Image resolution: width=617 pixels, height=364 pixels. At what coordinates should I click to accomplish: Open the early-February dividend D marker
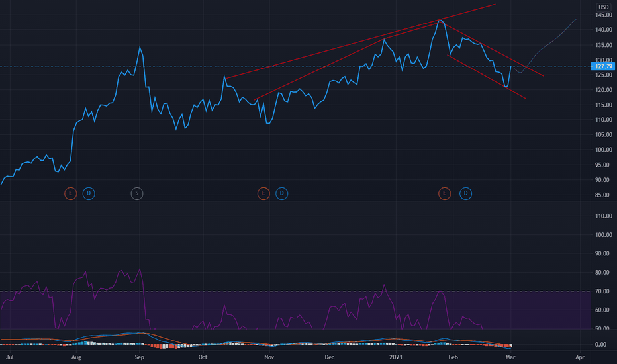465,193
